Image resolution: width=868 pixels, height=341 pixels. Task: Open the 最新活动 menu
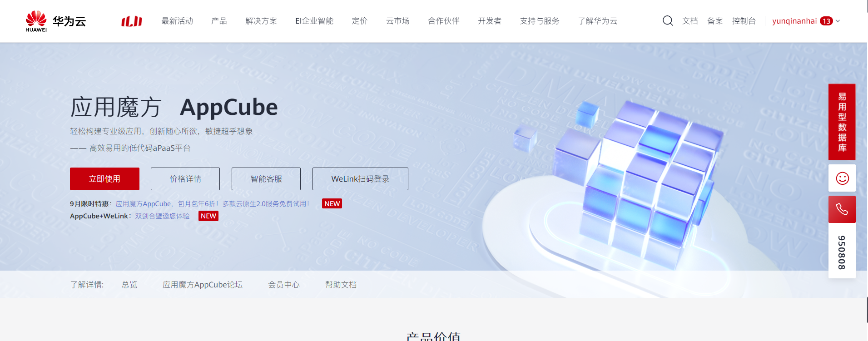pos(177,21)
